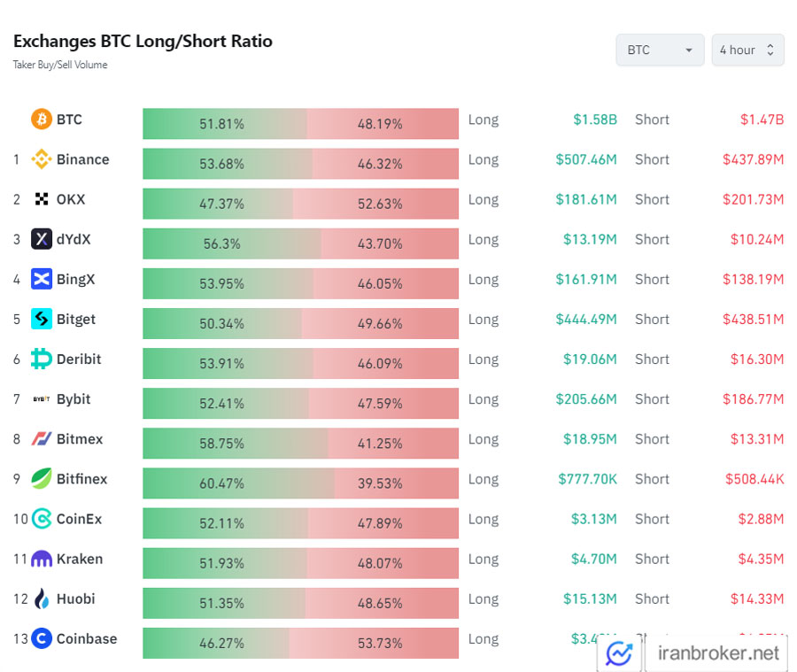Select BingX short volume $138.19M
797x672 pixels.
point(754,279)
